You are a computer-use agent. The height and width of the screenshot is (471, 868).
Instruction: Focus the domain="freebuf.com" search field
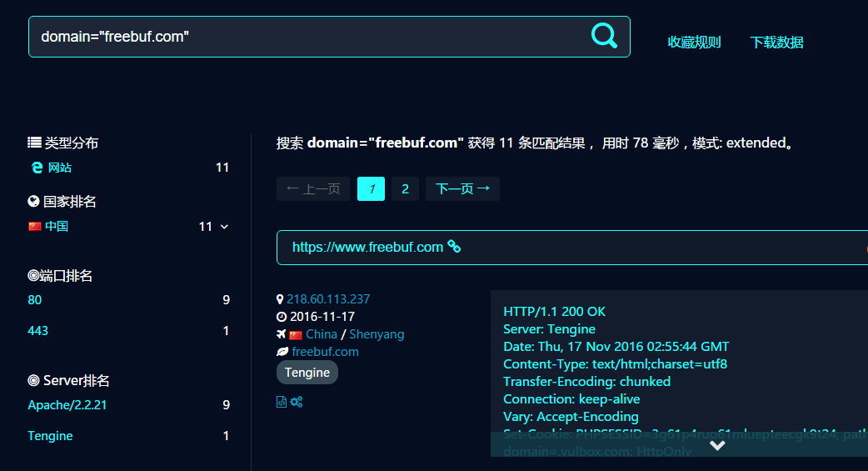coord(329,37)
